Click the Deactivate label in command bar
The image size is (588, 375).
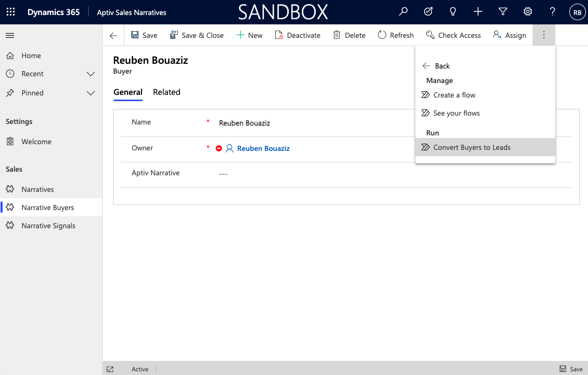point(304,35)
